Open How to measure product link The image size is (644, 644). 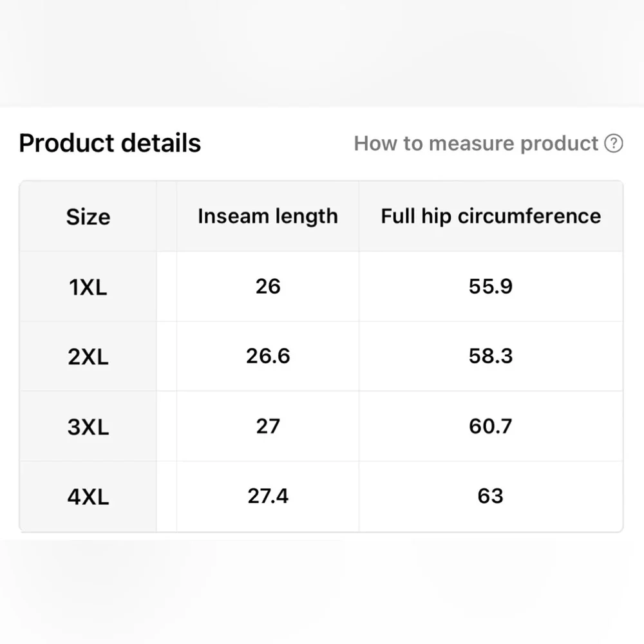tap(476, 144)
